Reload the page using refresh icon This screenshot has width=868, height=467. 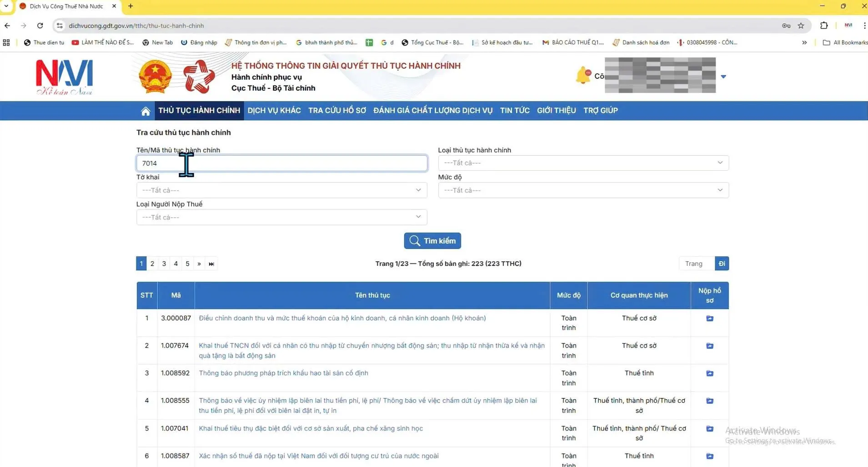coord(40,26)
